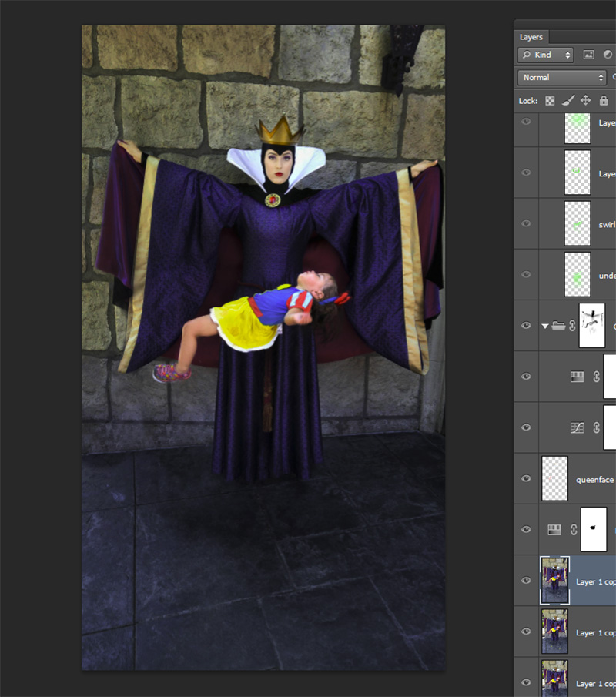This screenshot has width=616, height=697.
Task: Hide adjustment layer with black-spot mask
Action: point(526,529)
